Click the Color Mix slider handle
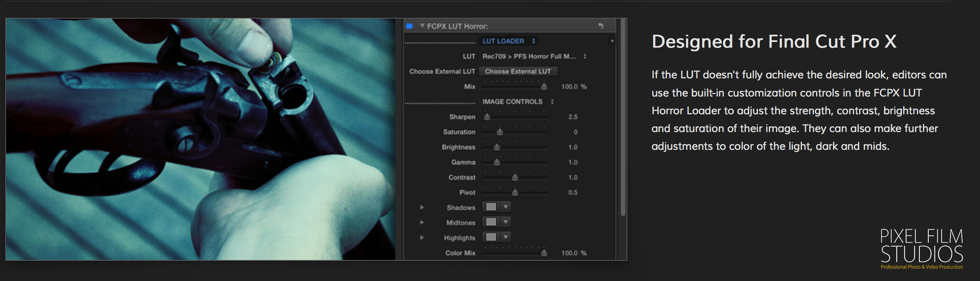 (544, 253)
